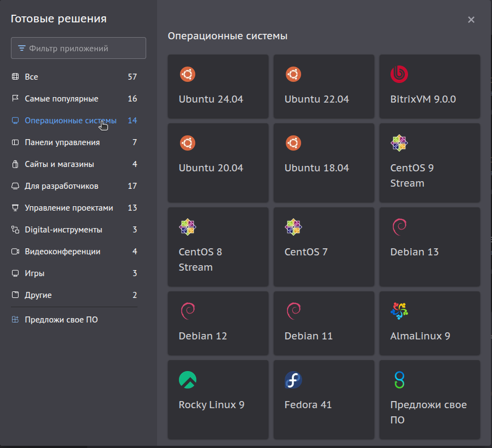Screen dimensions: 492x448
Task: Choose Debian 13 card label
Action: (x=414, y=252)
